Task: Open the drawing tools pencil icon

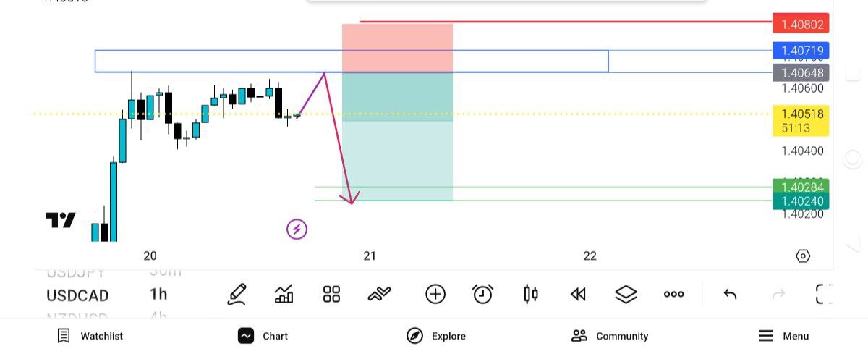Action: 237,294
